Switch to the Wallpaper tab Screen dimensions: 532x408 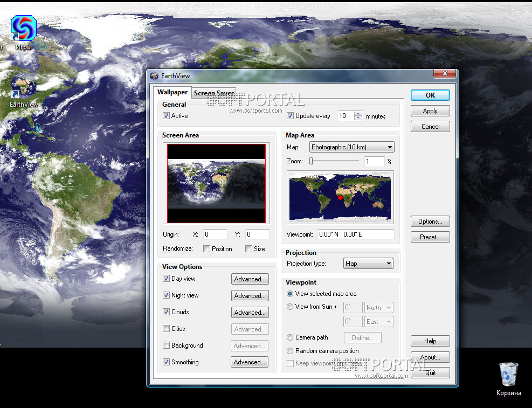click(x=172, y=92)
